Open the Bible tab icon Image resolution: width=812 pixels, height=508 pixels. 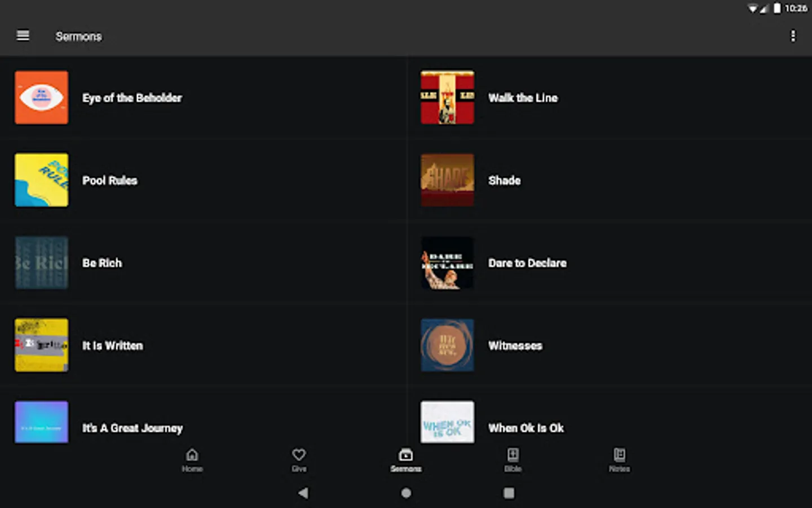click(513, 454)
